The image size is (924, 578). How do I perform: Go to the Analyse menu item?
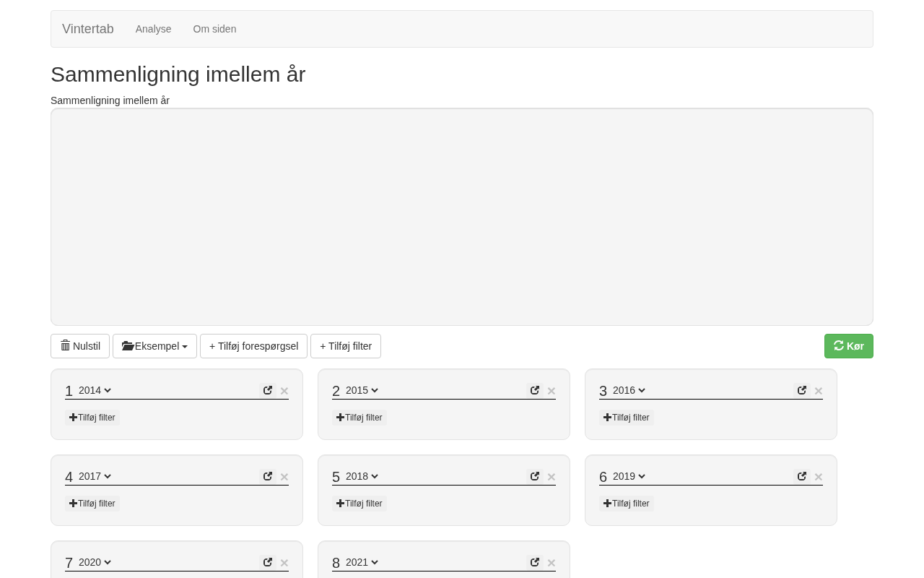tap(153, 29)
